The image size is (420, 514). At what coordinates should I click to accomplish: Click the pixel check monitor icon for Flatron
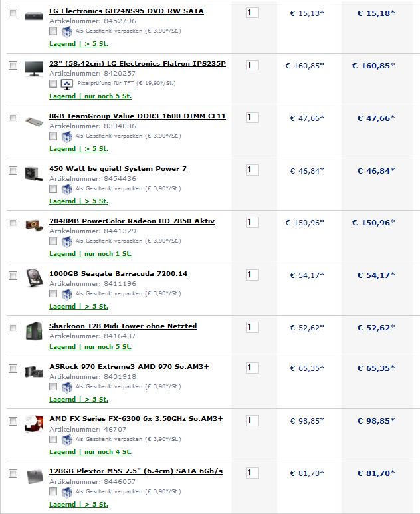click(67, 84)
